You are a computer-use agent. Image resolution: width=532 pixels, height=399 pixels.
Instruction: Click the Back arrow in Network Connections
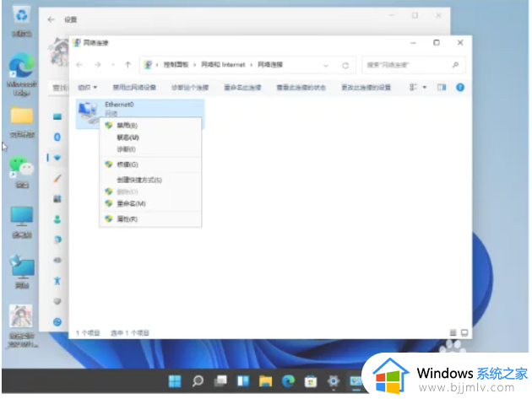79,65
